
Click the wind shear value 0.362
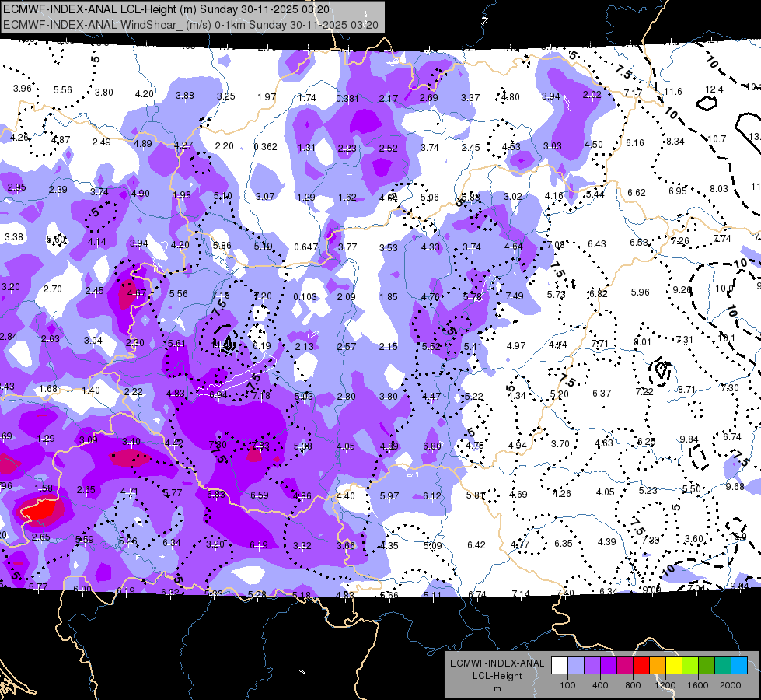(x=266, y=147)
